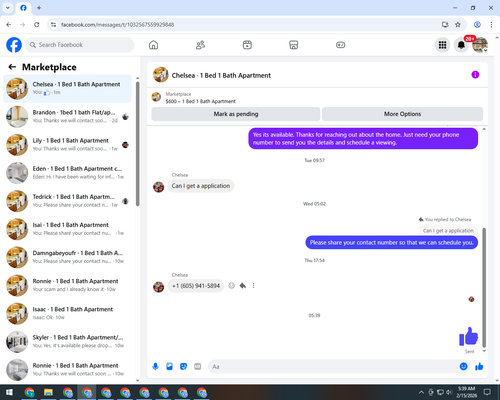Send a thumbs-up like from composer

point(479,367)
